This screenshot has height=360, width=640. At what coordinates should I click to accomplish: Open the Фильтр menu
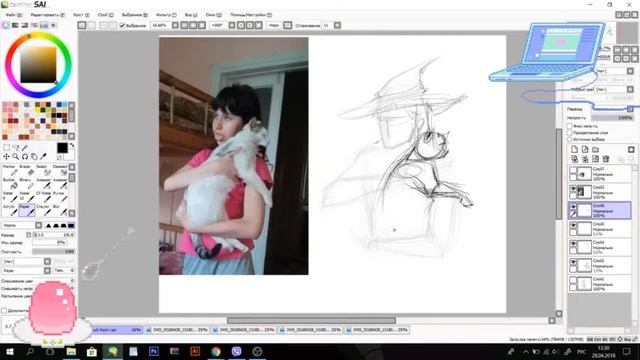point(166,15)
